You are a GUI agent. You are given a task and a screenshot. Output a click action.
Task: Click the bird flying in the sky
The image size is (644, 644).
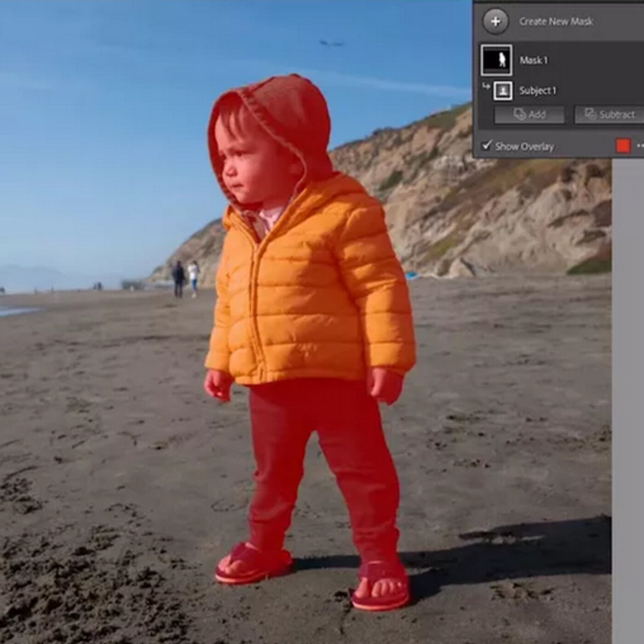332,44
